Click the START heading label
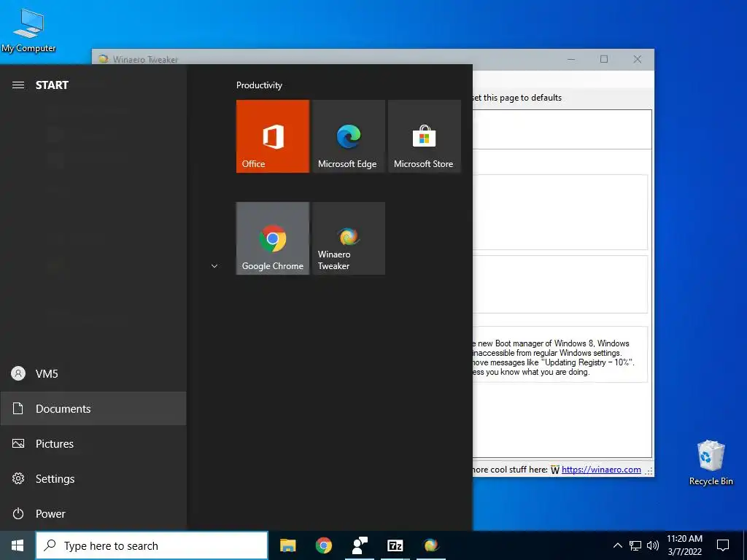Image resolution: width=747 pixels, height=560 pixels. point(52,85)
